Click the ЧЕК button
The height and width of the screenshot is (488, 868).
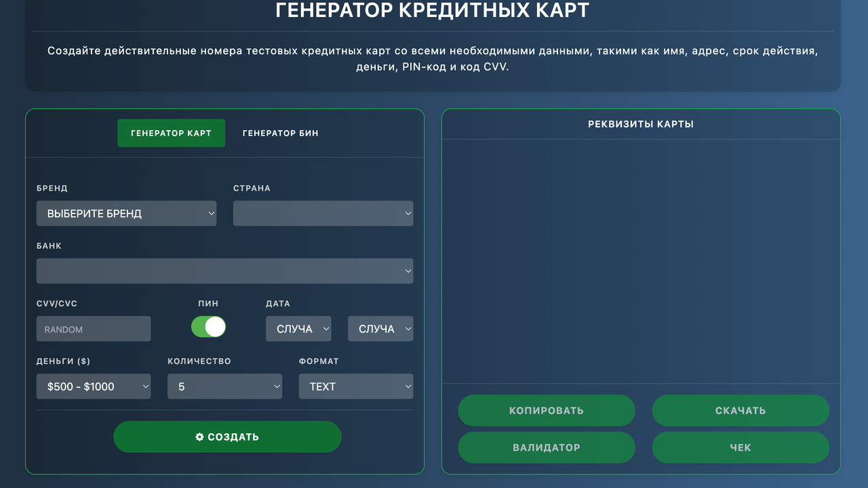point(741,447)
